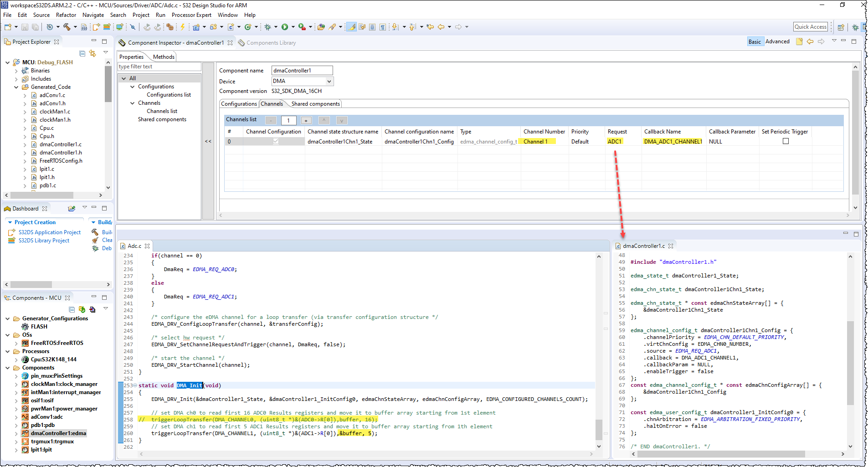Viewport: 868px width, 467px height.
Task: Click Link with Editor in Project Explorer
Action: coord(93,53)
